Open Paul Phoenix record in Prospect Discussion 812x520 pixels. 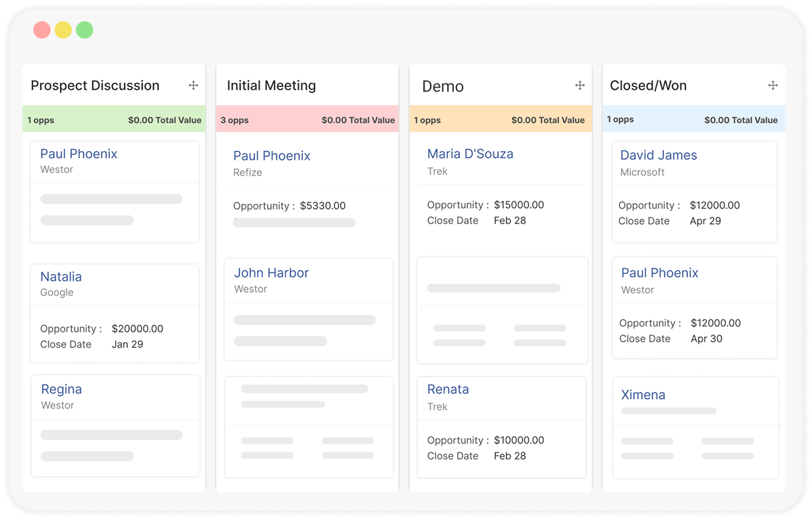click(x=79, y=154)
